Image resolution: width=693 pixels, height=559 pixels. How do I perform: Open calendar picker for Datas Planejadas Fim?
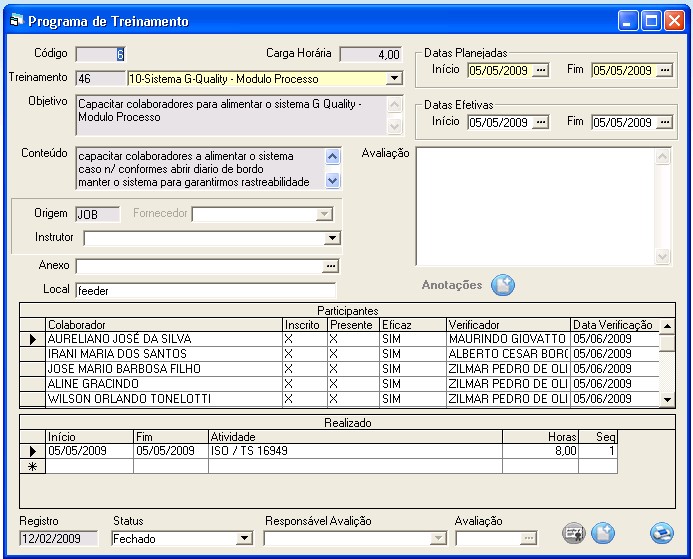tap(664, 70)
